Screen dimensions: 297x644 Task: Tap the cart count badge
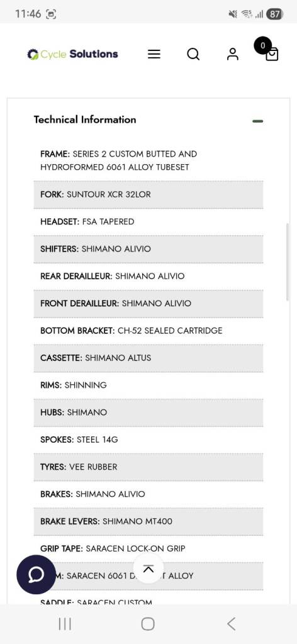263,45
